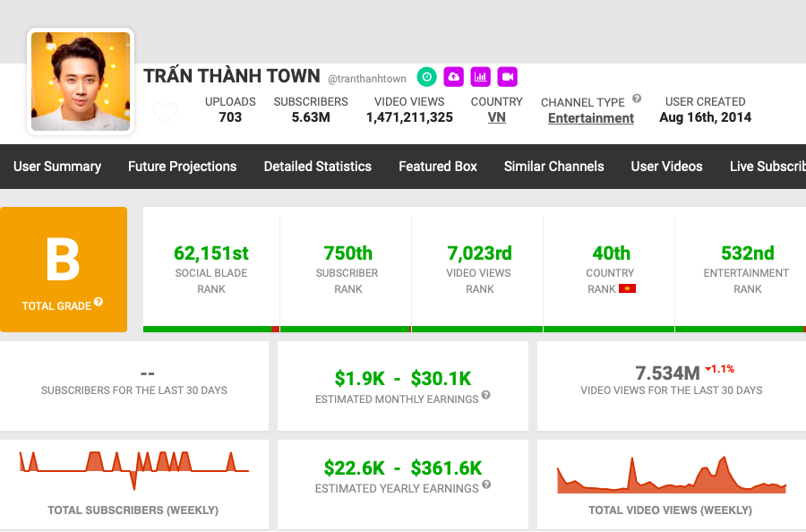Screen dimensions: 806x532
Task: Click the Entertainment channel type link
Action: (590, 118)
